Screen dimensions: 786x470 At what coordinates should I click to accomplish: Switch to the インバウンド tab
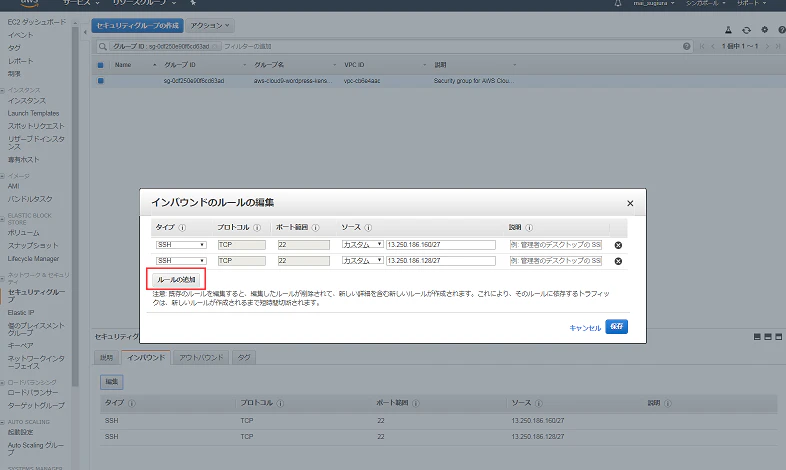pyautogui.click(x=146, y=358)
